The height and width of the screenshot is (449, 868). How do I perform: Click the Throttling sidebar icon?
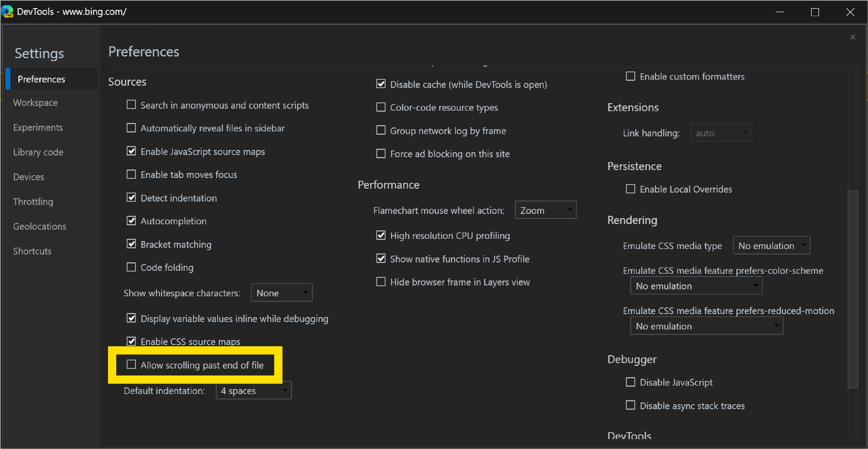tap(33, 201)
